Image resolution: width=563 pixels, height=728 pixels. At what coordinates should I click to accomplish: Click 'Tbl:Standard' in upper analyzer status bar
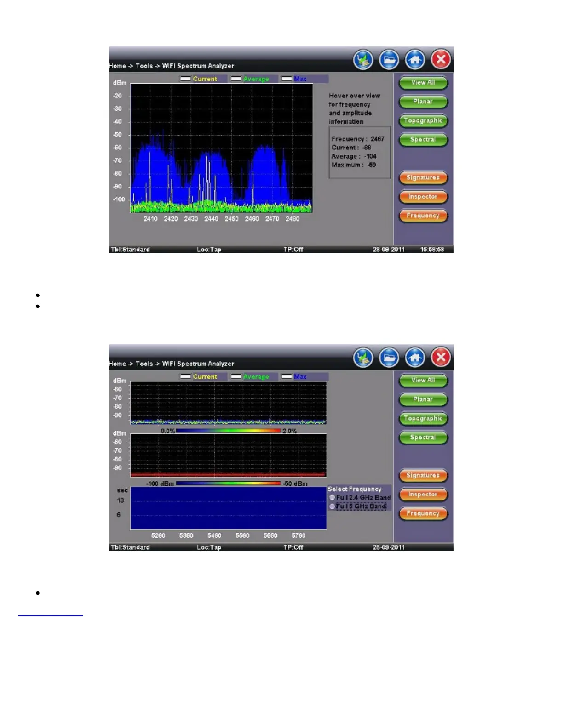point(130,250)
